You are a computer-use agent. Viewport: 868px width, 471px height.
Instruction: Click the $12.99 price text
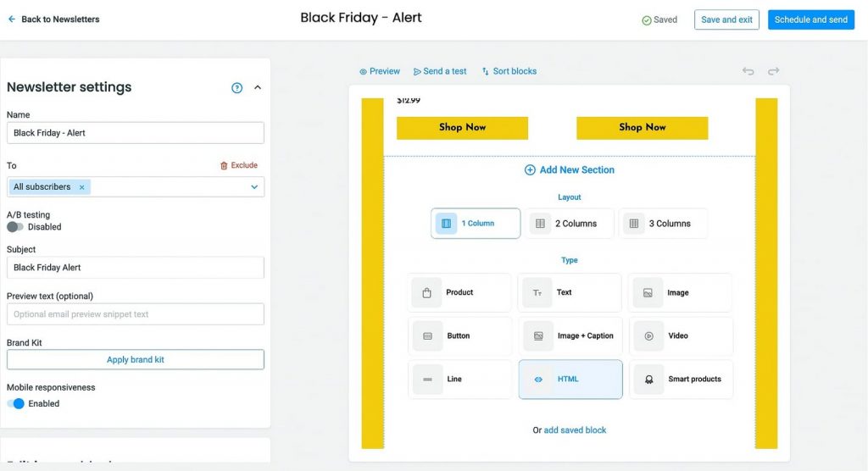[x=409, y=101]
